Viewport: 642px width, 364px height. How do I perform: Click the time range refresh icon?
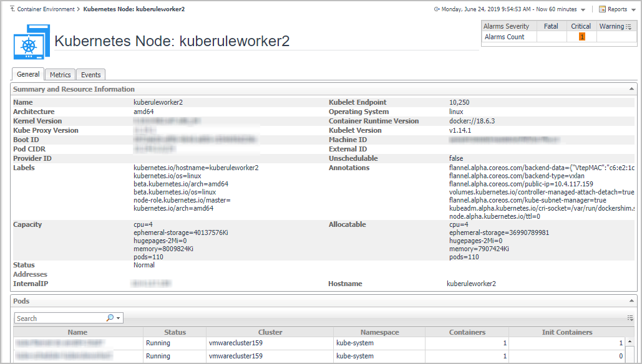(x=436, y=9)
